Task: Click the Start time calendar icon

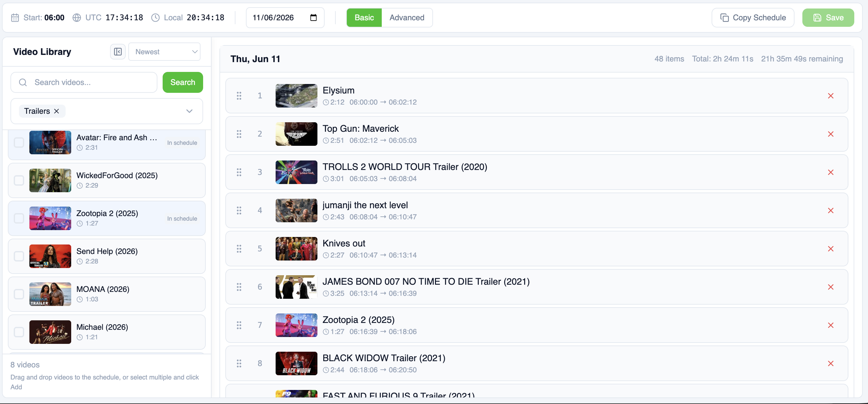Action: point(15,18)
